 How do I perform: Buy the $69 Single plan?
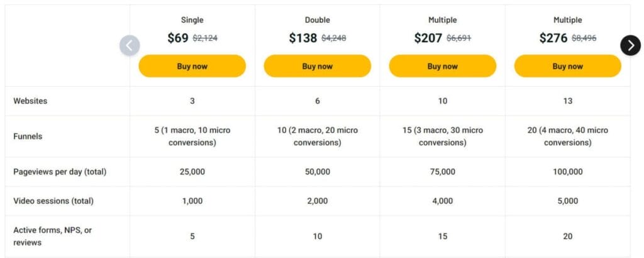click(x=192, y=66)
